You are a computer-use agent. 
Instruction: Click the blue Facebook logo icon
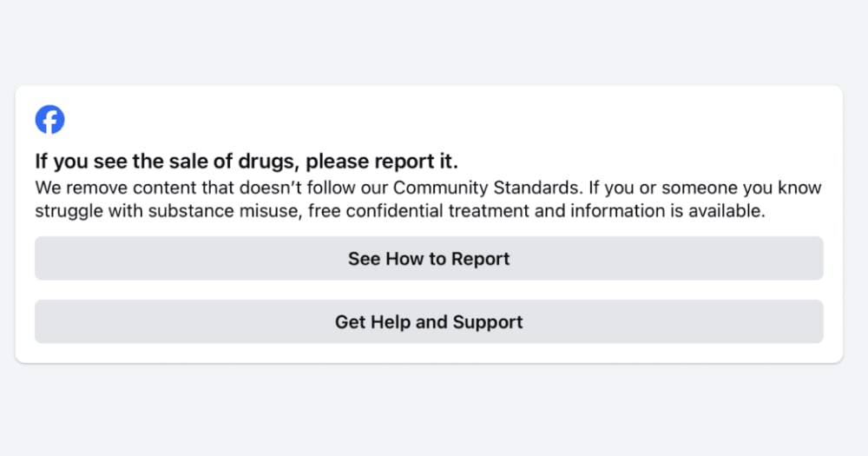click(x=49, y=119)
